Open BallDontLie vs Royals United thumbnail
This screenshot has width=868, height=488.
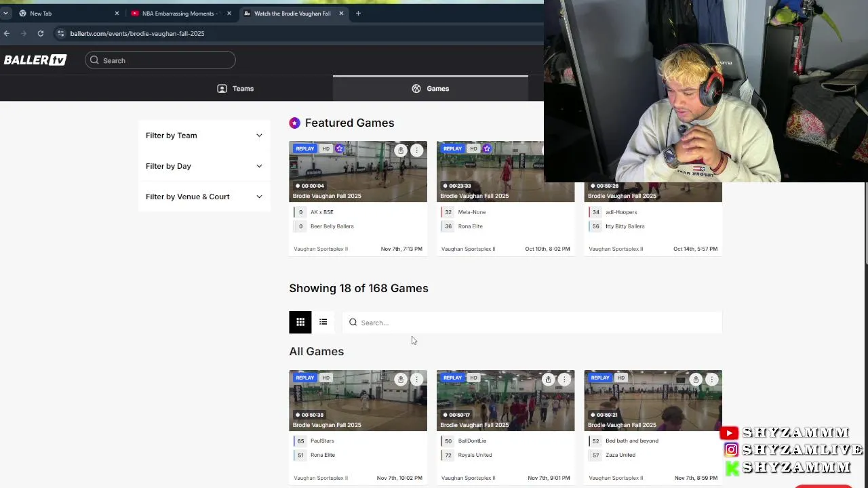click(x=505, y=401)
